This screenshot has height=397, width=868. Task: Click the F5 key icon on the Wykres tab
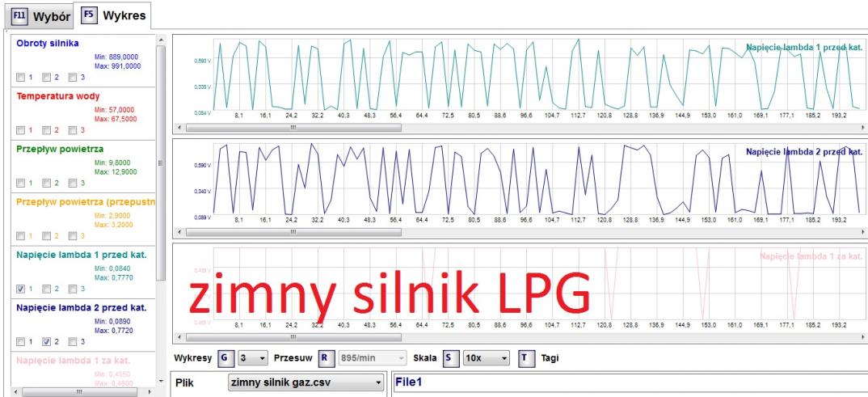[89, 15]
